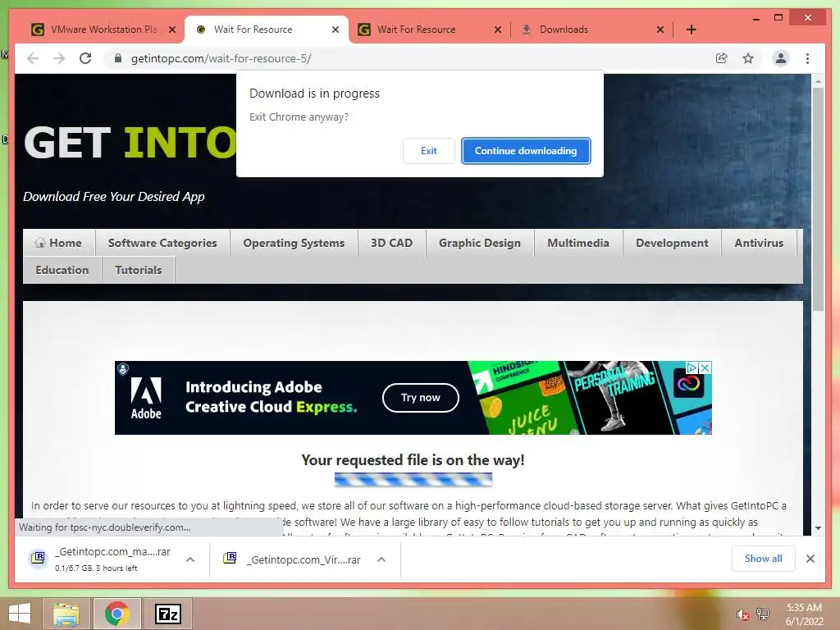Close the Downloads tab
Screen dimensions: 840x630
pos(660,30)
